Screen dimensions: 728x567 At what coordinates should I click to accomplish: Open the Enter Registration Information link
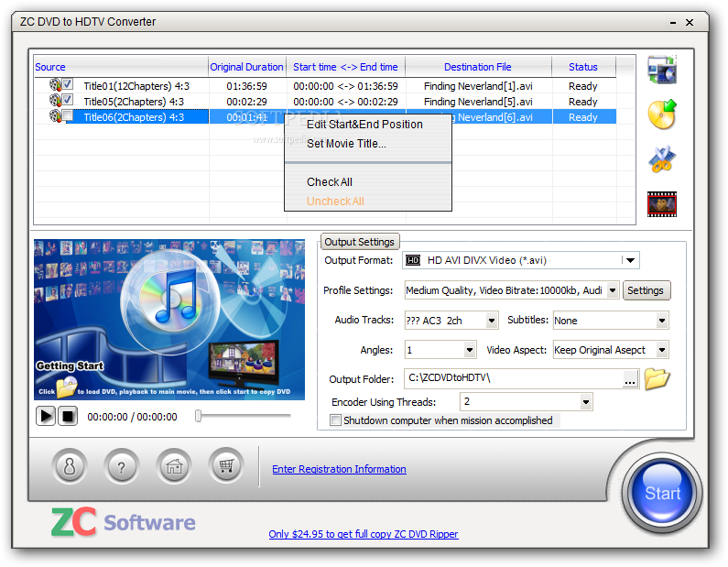pos(339,469)
